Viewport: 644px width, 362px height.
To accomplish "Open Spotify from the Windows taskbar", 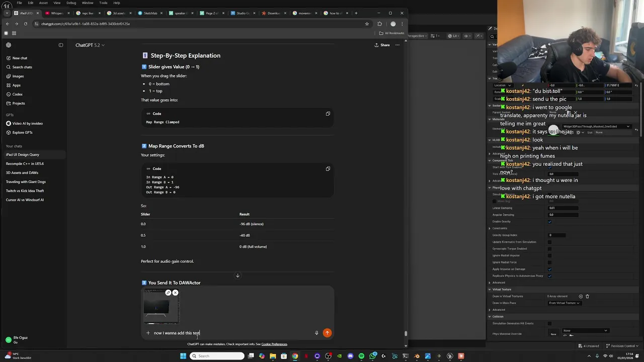I will tap(361, 356).
